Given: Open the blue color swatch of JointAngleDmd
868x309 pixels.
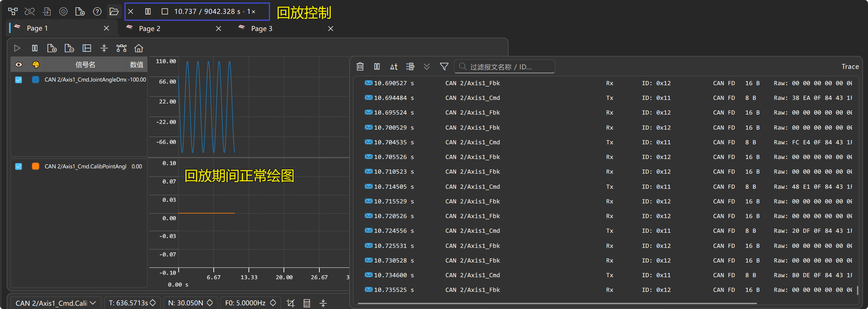Looking at the screenshot, I should 36,80.
